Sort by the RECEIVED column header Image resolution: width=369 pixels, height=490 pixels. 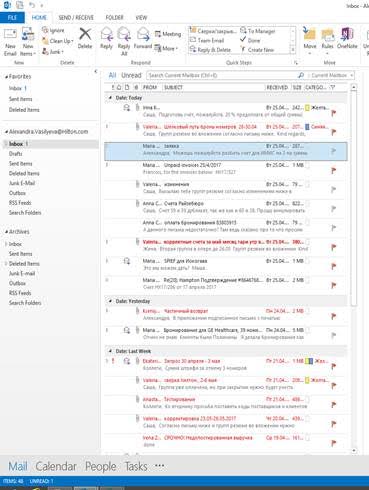[x=277, y=87]
